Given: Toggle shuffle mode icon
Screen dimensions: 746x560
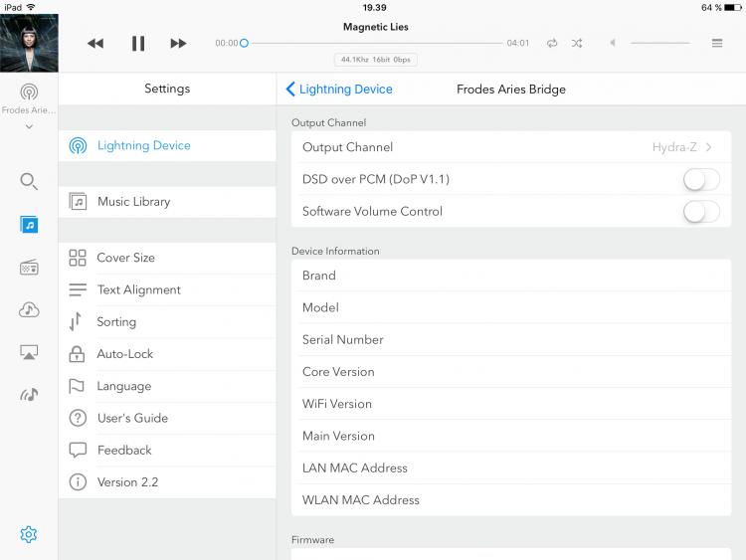Looking at the screenshot, I should [x=577, y=44].
